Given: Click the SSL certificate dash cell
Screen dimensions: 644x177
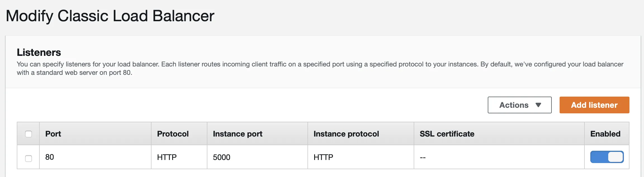Looking at the screenshot, I should click(423, 158).
